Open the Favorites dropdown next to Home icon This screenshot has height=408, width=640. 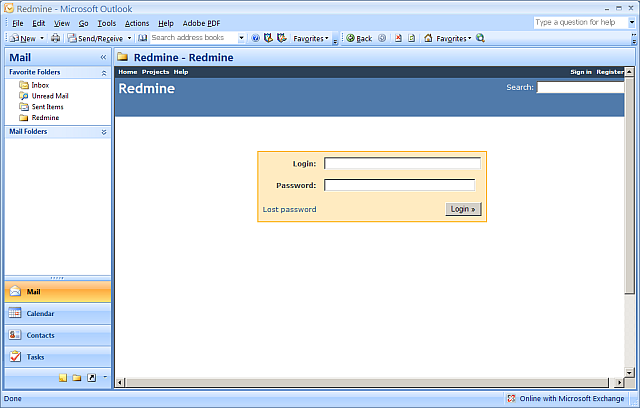click(453, 38)
